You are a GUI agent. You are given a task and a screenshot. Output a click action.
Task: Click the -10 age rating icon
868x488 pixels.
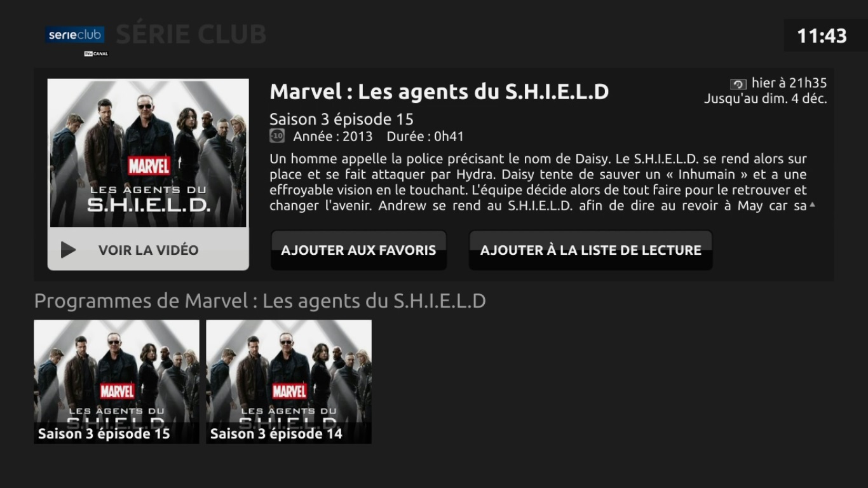point(276,135)
